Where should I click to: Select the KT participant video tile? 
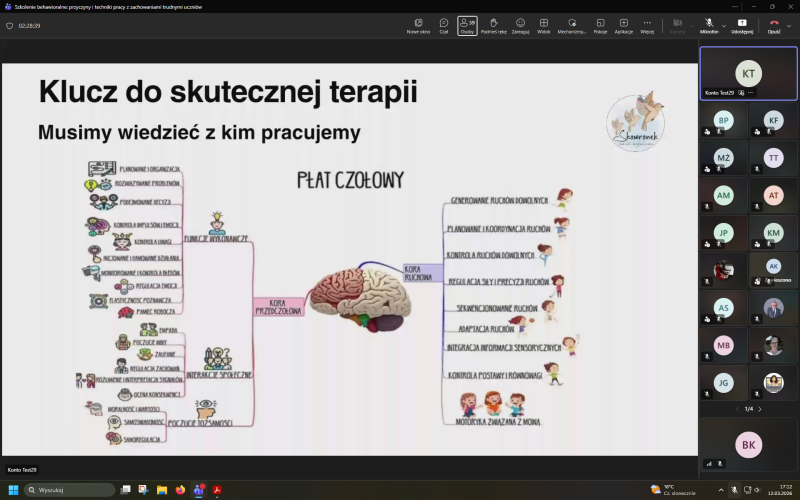748,73
